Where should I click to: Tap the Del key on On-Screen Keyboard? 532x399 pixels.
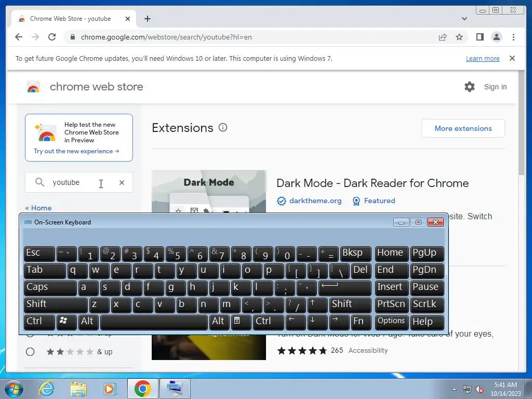point(361,271)
